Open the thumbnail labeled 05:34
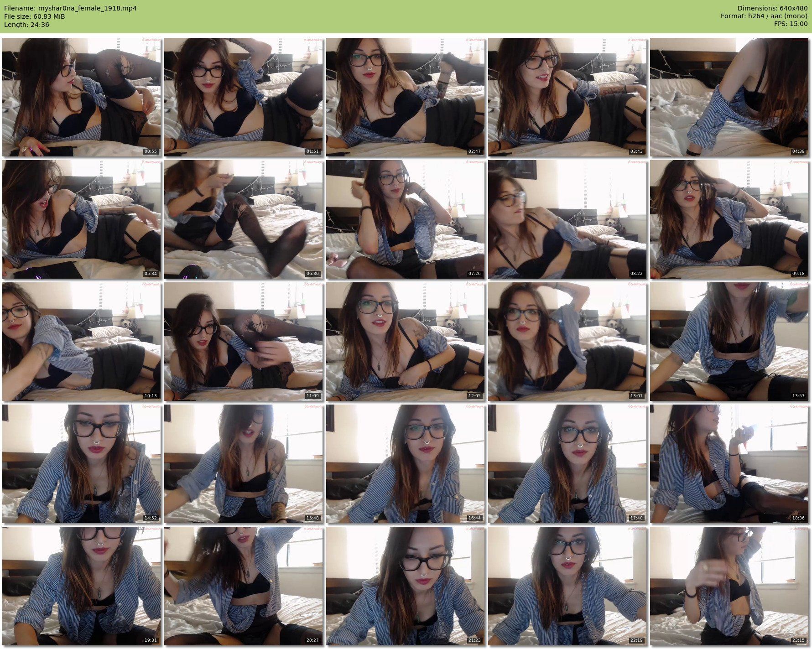Screen dimensions: 812x649 click(x=81, y=219)
